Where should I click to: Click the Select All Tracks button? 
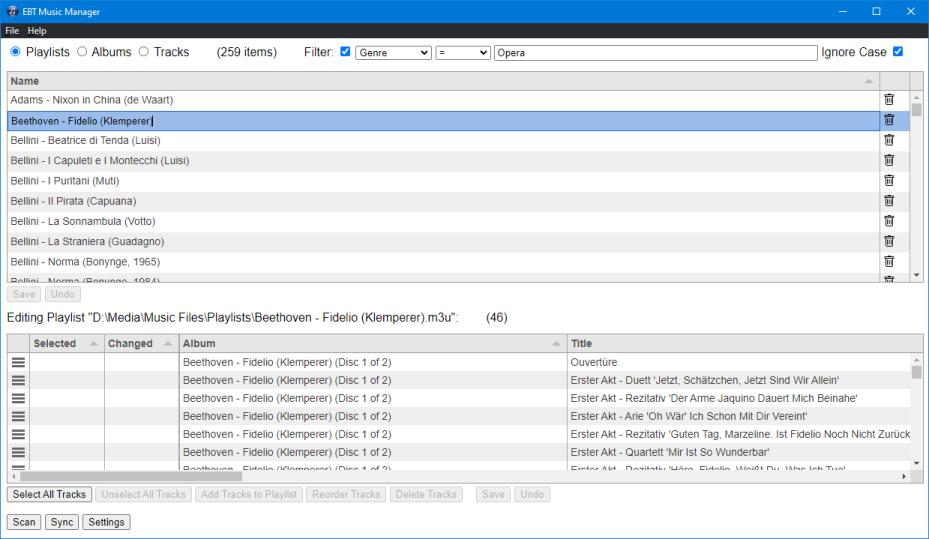coord(49,494)
